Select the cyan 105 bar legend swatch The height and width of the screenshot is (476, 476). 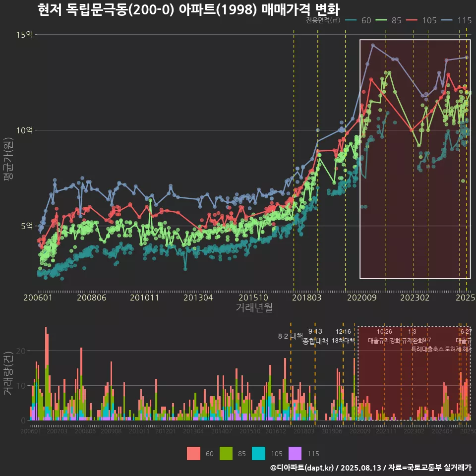[258, 454]
